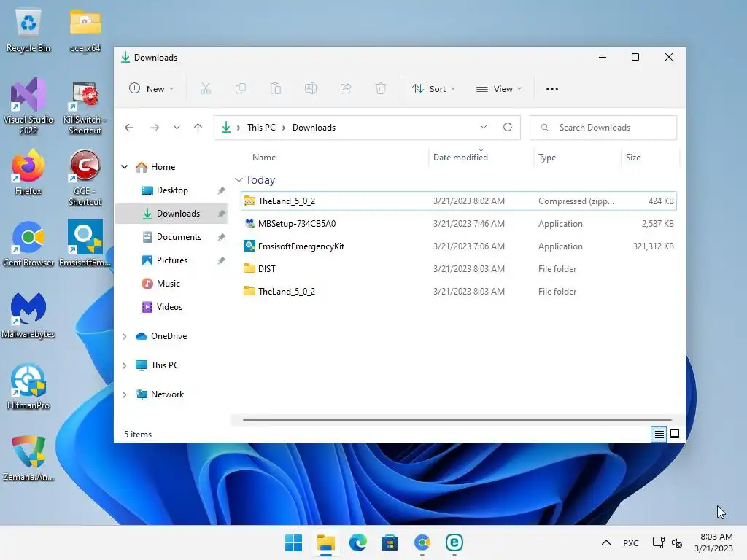Select TheLand_5_0_2 compressed zip file
747x560 pixels.
tap(459, 201)
